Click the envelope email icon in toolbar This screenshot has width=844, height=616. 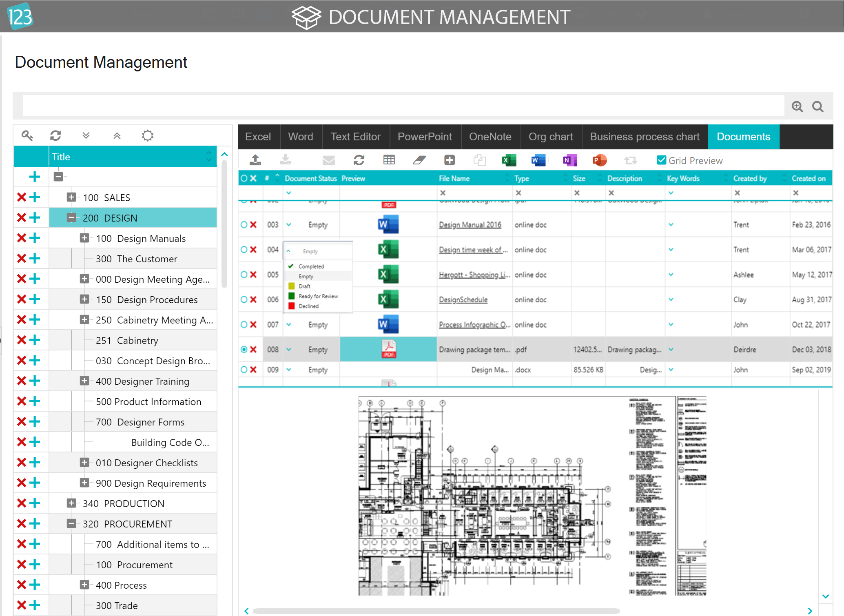tap(329, 160)
